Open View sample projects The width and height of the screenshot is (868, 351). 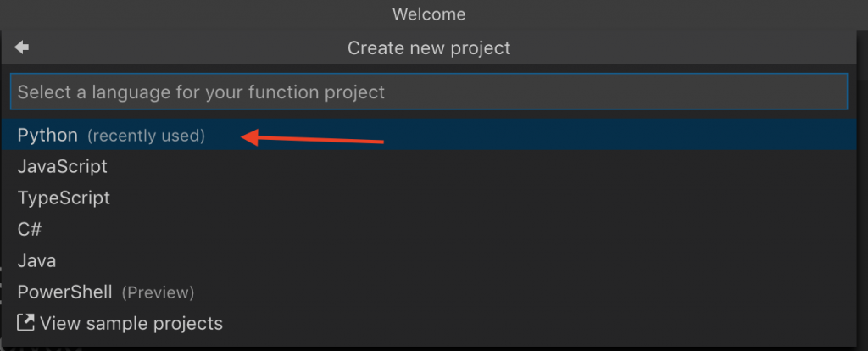(x=131, y=323)
